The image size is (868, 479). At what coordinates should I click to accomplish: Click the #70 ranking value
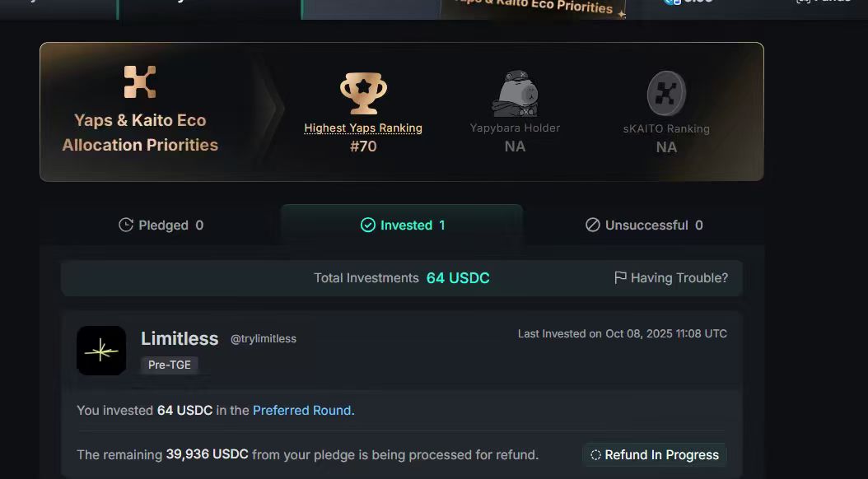tap(363, 147)
